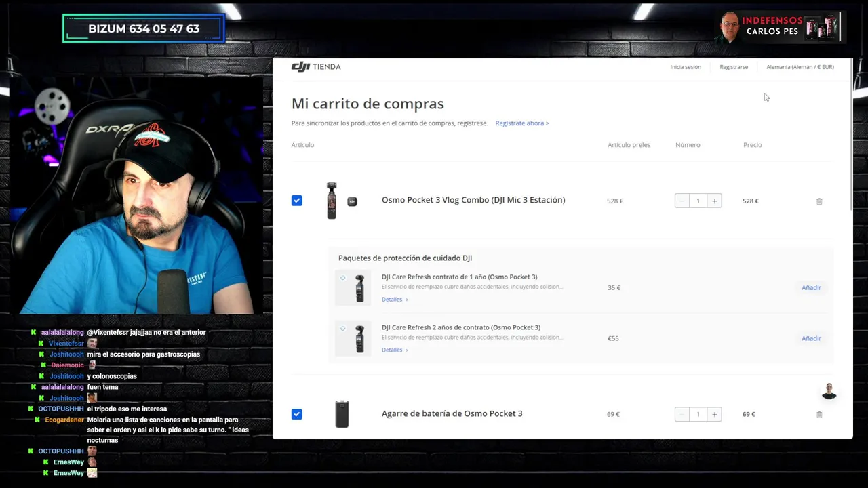Screen dimensions: 868x488
Task: Click the Vixentefssr username in chat
Action: pos(66,344)
